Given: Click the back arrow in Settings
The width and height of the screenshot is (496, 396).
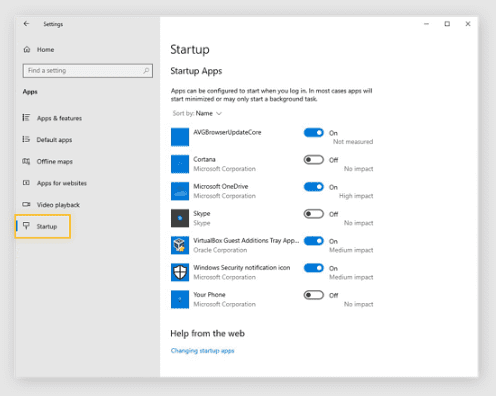Looking at the screenshot, I should (26, 24).
